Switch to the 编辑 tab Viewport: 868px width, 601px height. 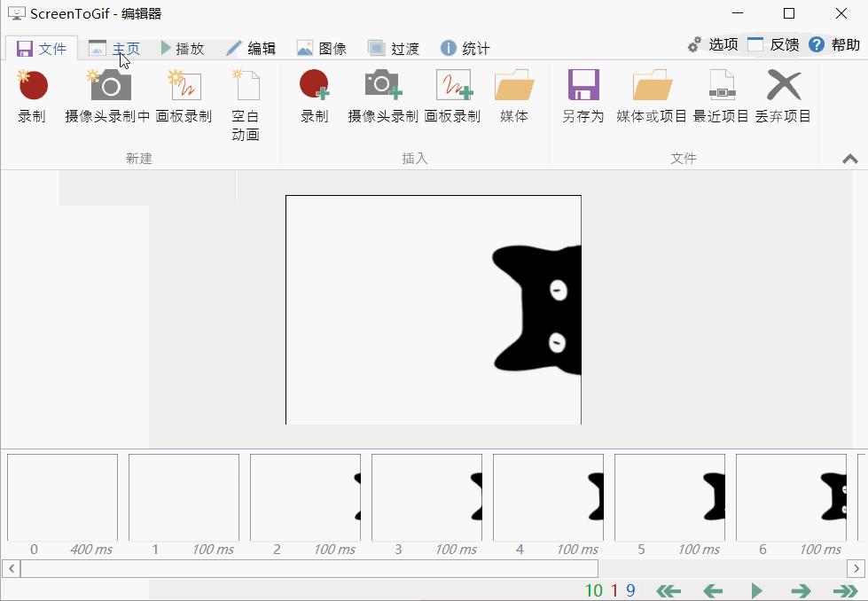tap(250, 48)
